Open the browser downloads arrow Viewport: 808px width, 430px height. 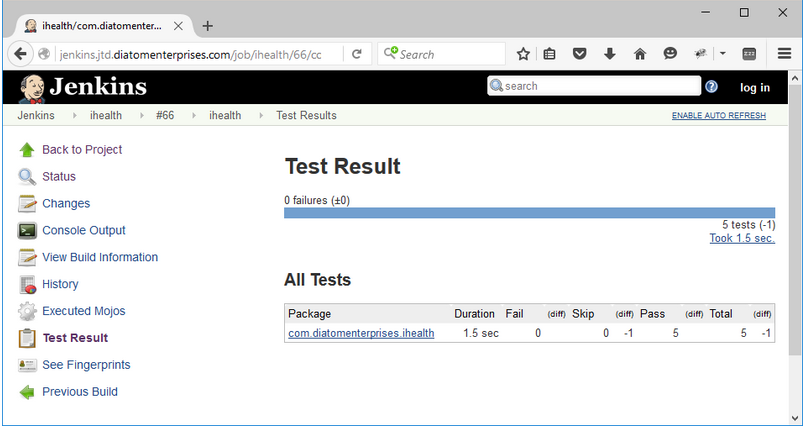click(x=609, y=54)
